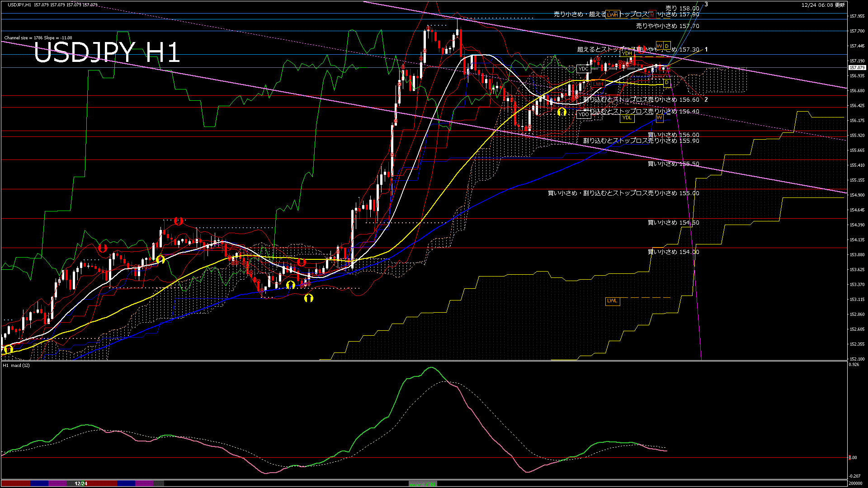Click the red LMH level label
Screen dimensions: 868x488
[x=598, y=84]
